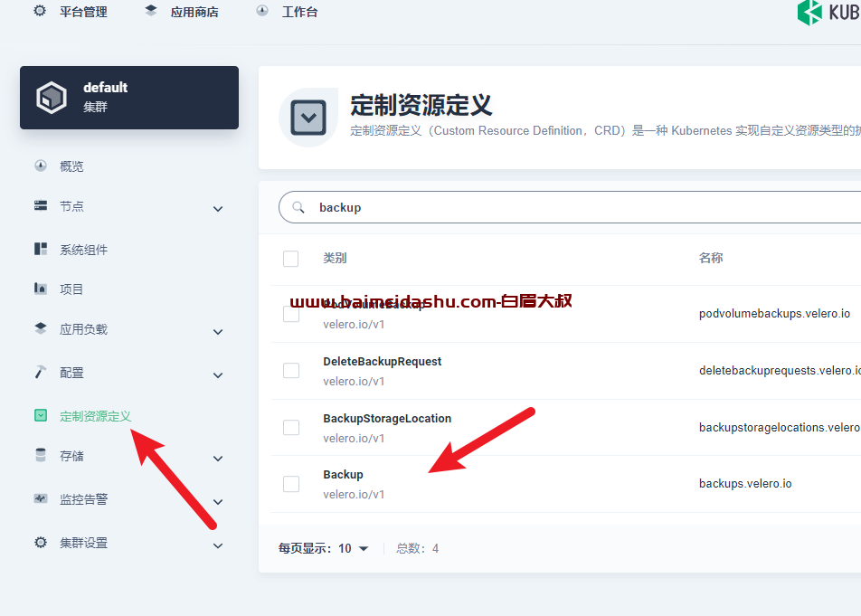Expand the 集群设置 chevron
The width and height of the screenshot is (861, 616).
point(218,545)
